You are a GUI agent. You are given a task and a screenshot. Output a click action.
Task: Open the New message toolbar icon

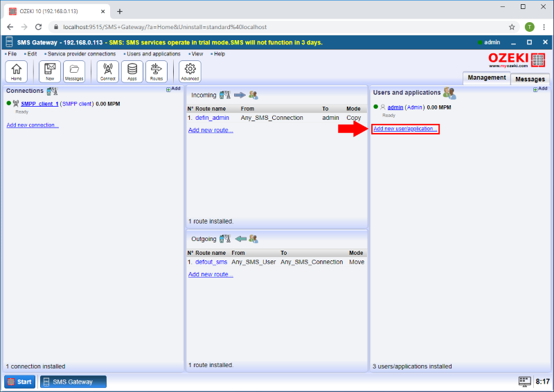pos(50,71)
